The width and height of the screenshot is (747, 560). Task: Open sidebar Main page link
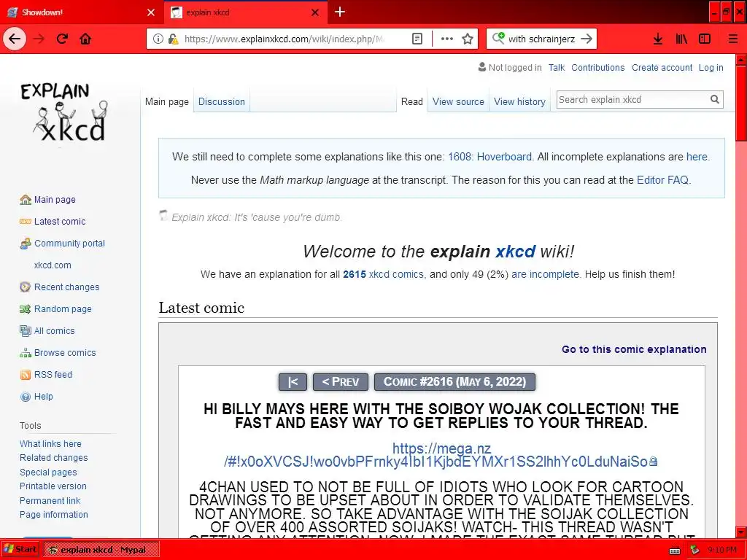55,200
